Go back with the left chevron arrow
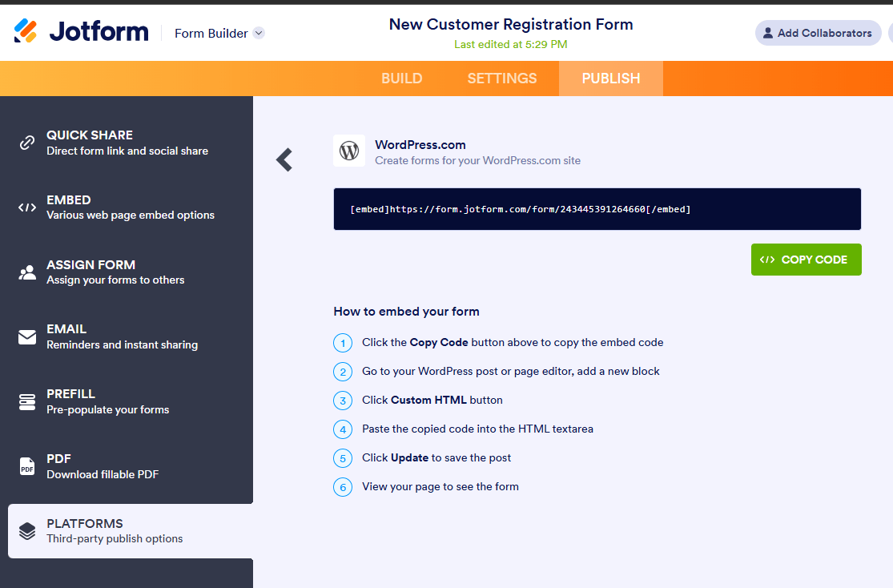Image resolution: width=893 pixels, height=588 pixels. click(284, 159)
